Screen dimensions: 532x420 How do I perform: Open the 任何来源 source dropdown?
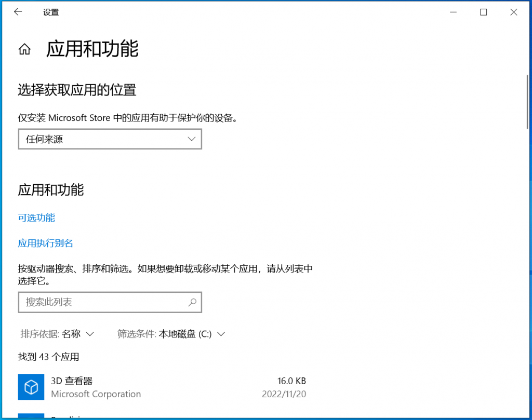[110, 139]
